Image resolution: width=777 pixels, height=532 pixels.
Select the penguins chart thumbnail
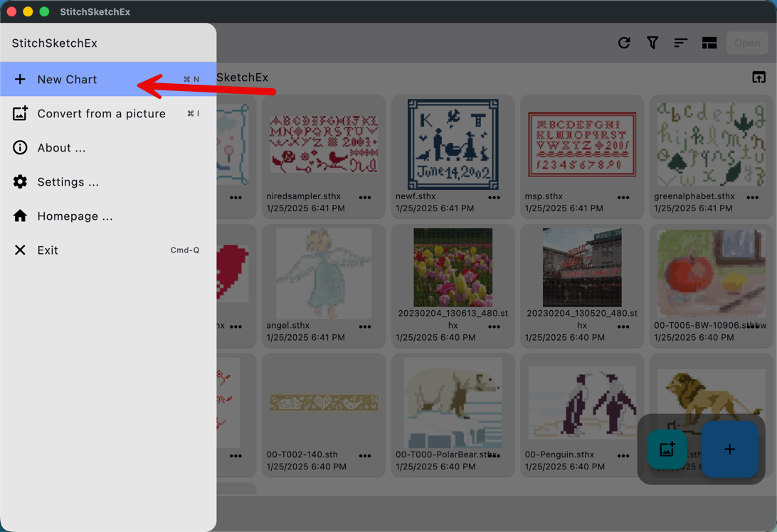tap(582, 403)
